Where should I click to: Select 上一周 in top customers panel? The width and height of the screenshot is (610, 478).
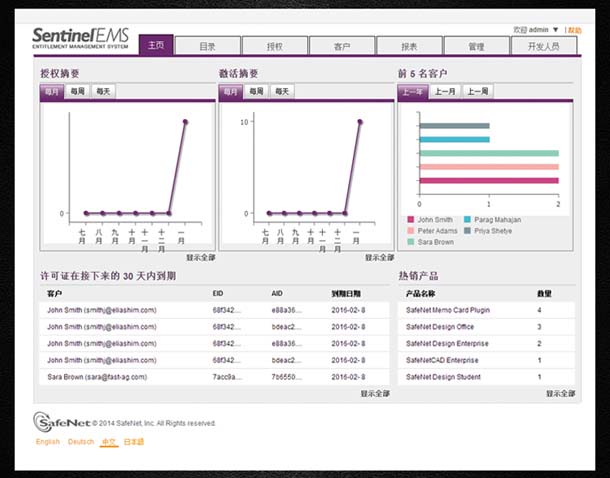pos(478,91)
